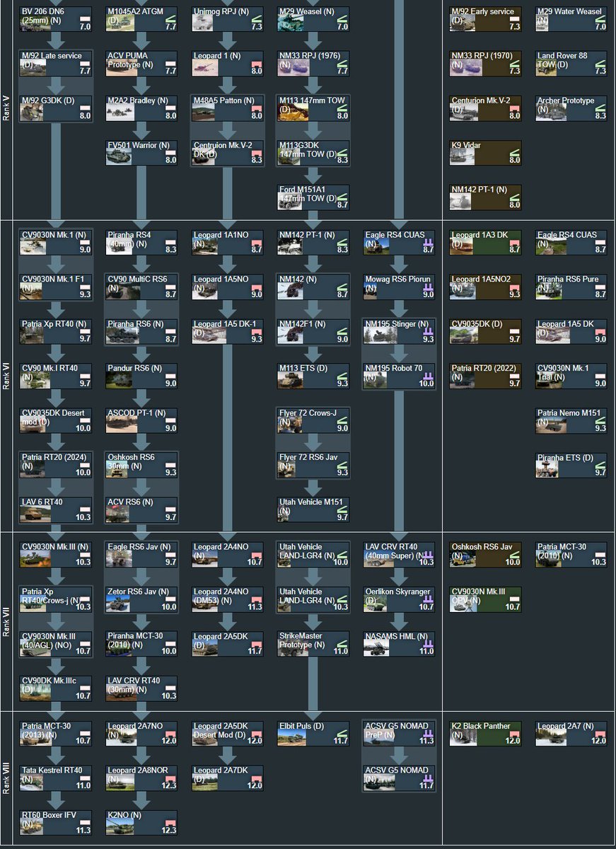The height and width of the screenshot is (849, 616).
Task: Open the NM33 RPJ (1970) premium card
Action: pos(486,63)
